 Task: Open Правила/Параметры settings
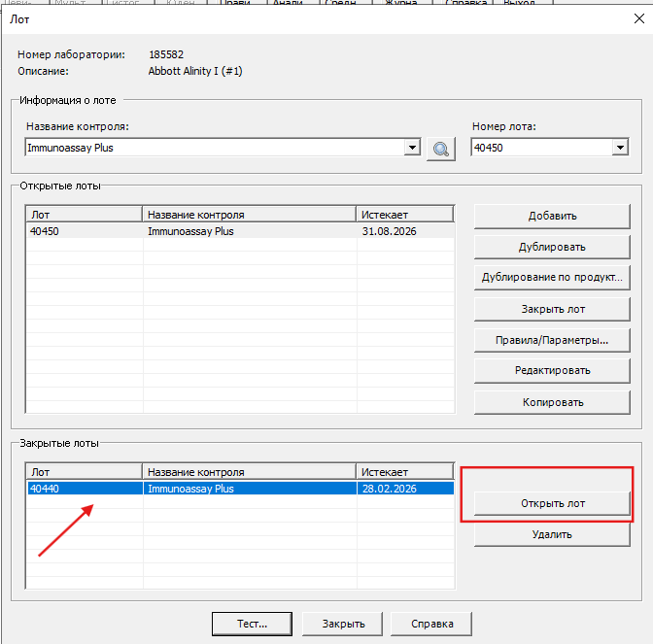(x=552, y=340)
